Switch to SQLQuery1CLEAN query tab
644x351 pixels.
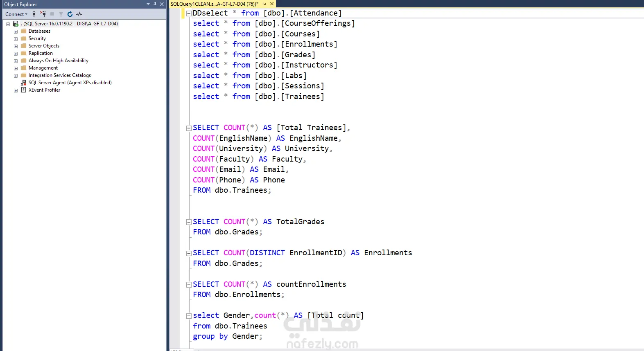(x=215, y=4)
